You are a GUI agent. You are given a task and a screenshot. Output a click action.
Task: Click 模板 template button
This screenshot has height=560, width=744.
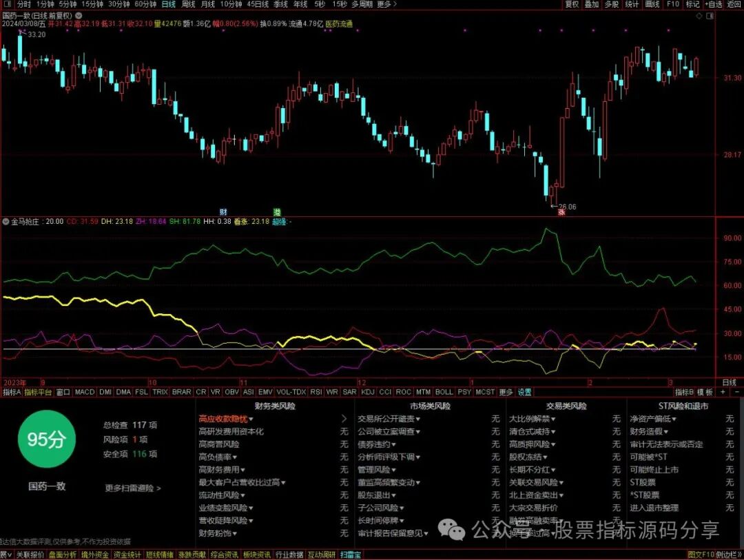(x=705, y=392)
